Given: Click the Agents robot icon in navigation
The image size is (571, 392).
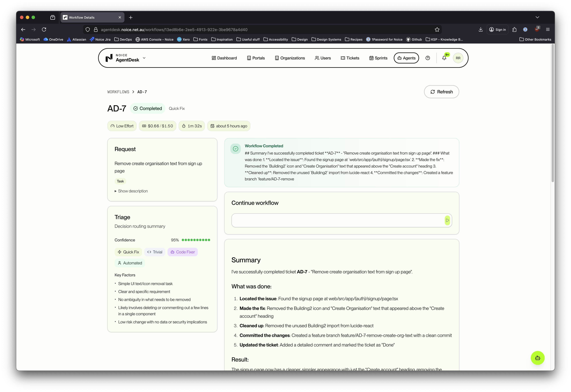Looking at the screenshot, I should pos(399,58).
